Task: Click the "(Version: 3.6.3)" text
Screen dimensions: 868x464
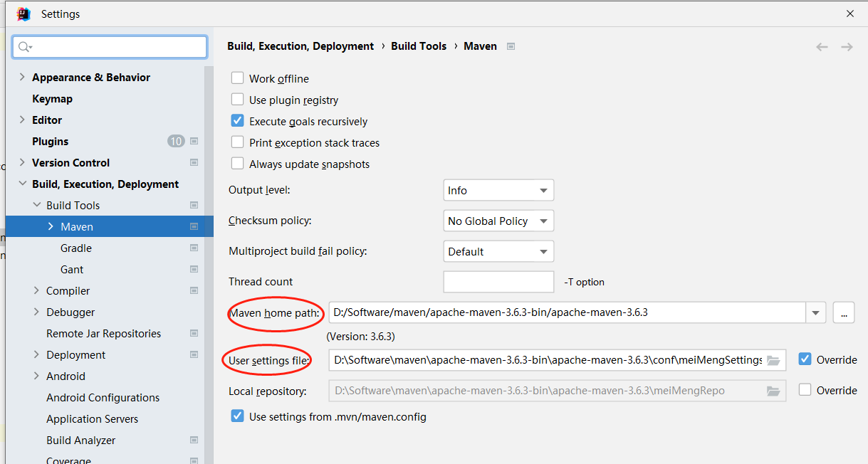Action: pos(361,336)
